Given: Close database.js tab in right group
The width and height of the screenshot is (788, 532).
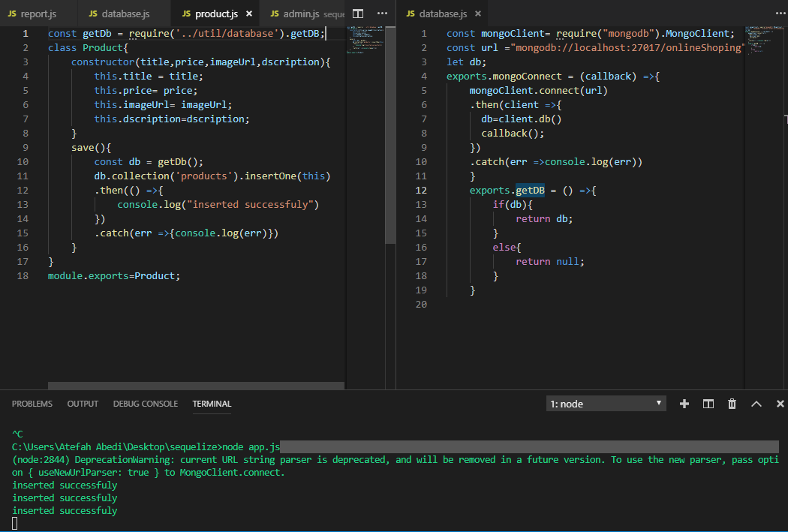Looking at the screenshot, I should point(478,14).
